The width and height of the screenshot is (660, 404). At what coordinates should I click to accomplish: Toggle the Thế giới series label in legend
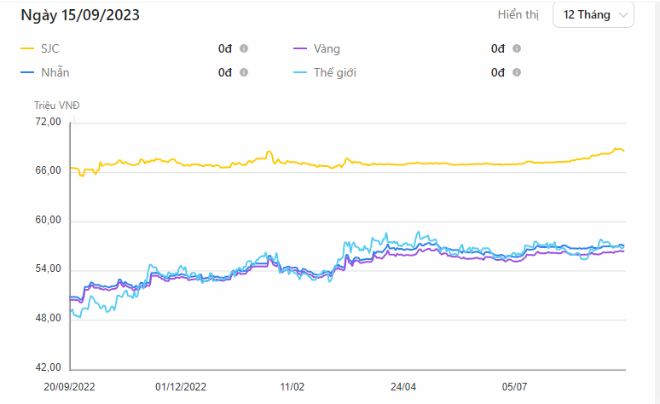(339, 72)
